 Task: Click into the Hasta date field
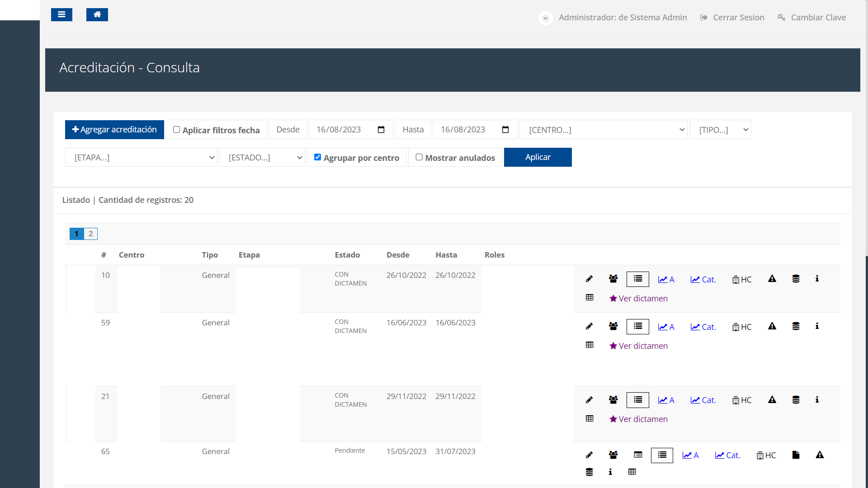tap(475, 130)
